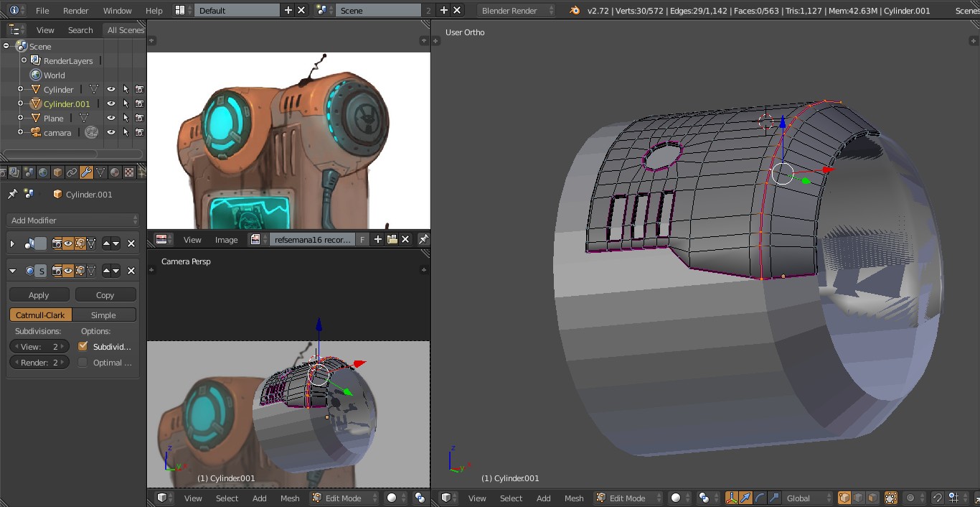The height and width of the screenshot is (507, 980).
Task: Select the translate manipulator arrow icon in the main viewport
Action: (x=746, y=498)
